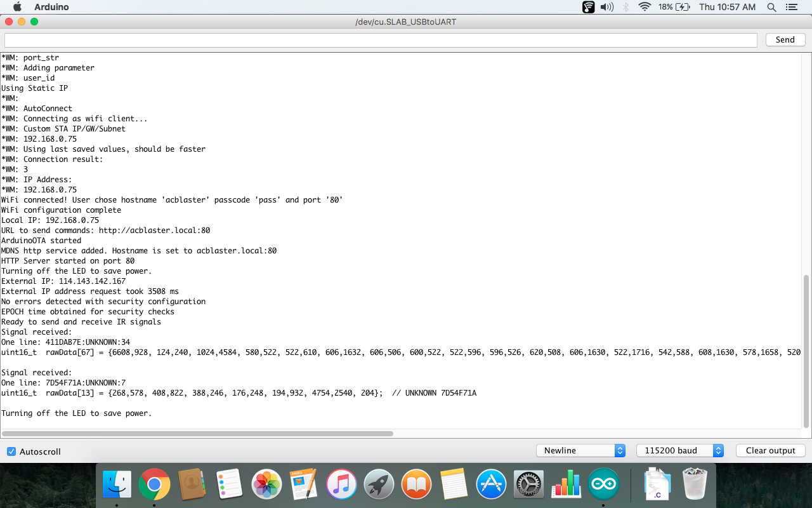Viewport: 812px width, 508px height.
Task: Open Photos from the Dock
Action: (x=266, y=484)
